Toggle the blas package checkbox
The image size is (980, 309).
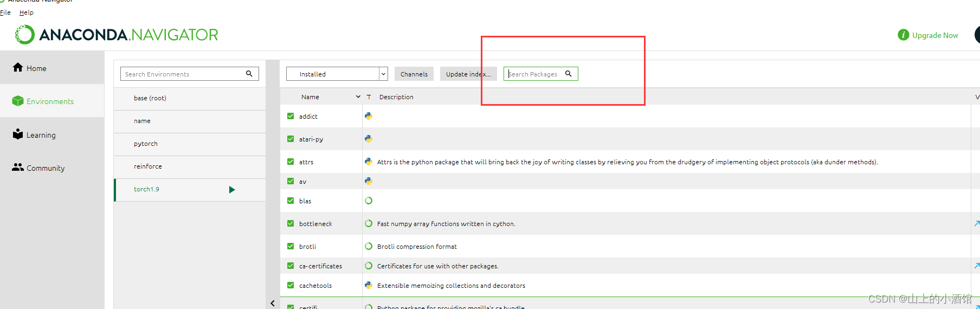point(291,201)
